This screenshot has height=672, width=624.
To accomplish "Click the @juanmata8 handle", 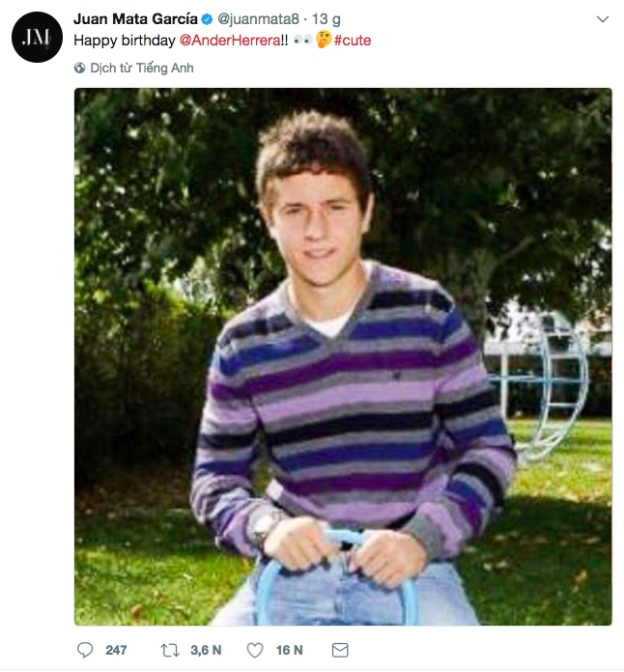I will pyautogui.click(x=258, y=19).
